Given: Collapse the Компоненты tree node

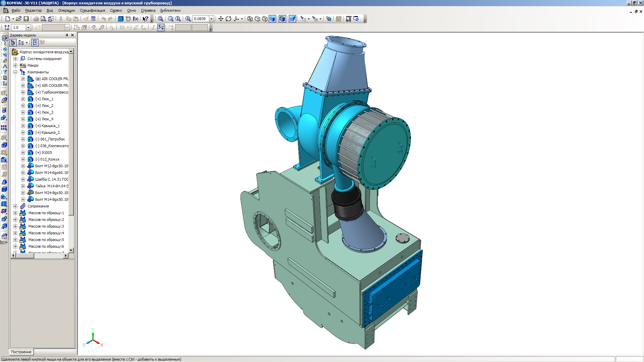Looking at the screenshot, I should [x=15, y=72].
